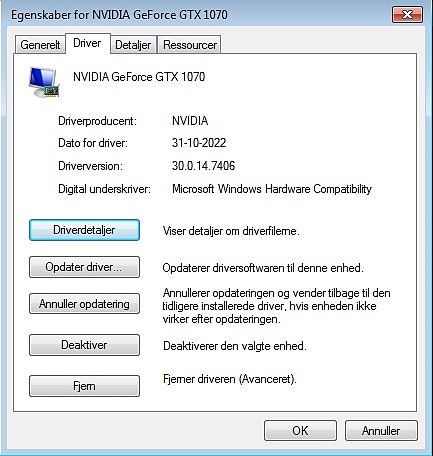433x456 pixels.
Task: Click the Opdater driver... button
Action: 84,267
